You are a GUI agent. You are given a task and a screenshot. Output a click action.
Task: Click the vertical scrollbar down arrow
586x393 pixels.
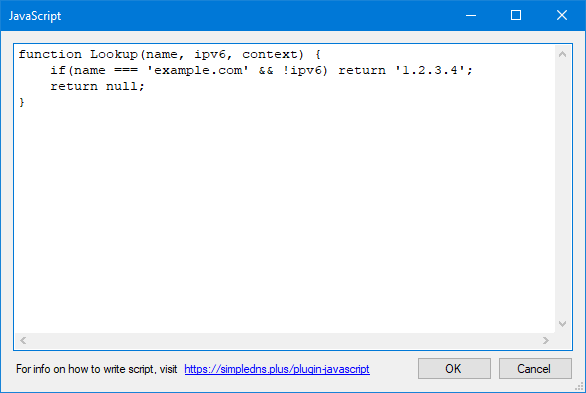[562, 324]
